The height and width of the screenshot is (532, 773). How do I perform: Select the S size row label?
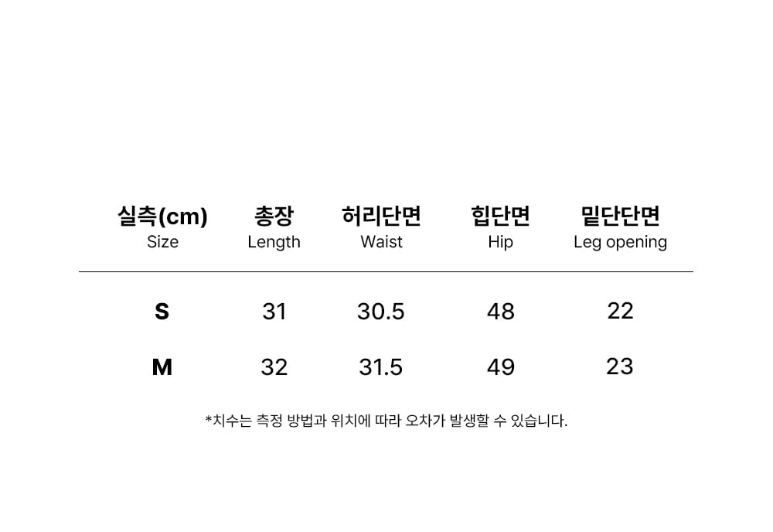point(162,312)
